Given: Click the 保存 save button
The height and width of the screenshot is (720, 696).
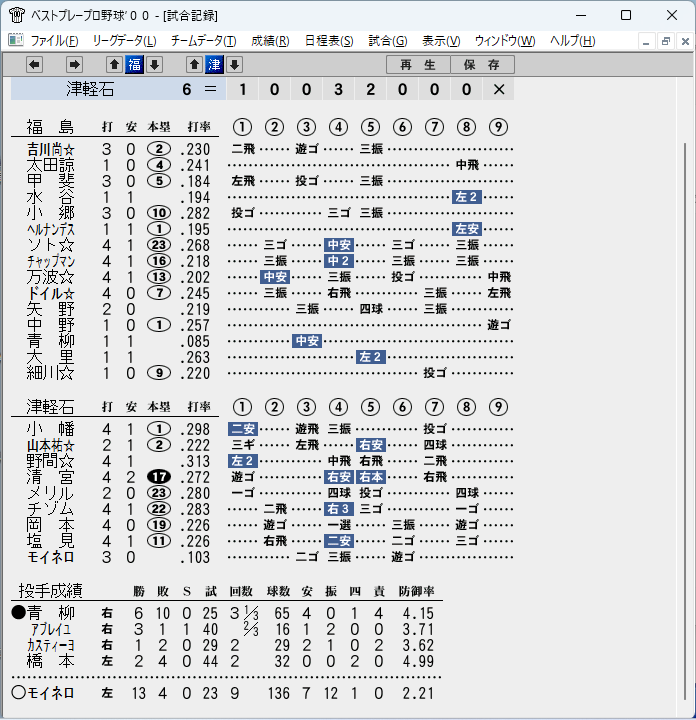Looking at the screenshot, I should click(482, 65).
